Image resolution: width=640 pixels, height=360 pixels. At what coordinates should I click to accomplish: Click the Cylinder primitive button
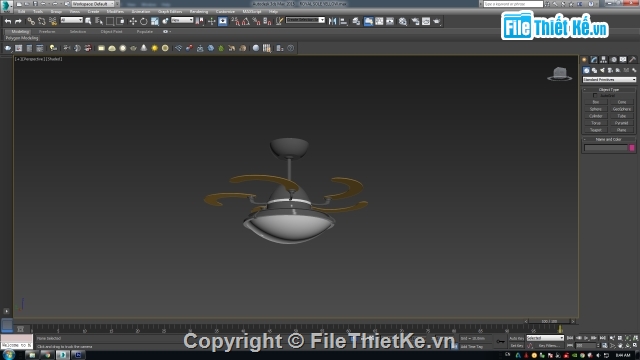click(x=596, y=116)
